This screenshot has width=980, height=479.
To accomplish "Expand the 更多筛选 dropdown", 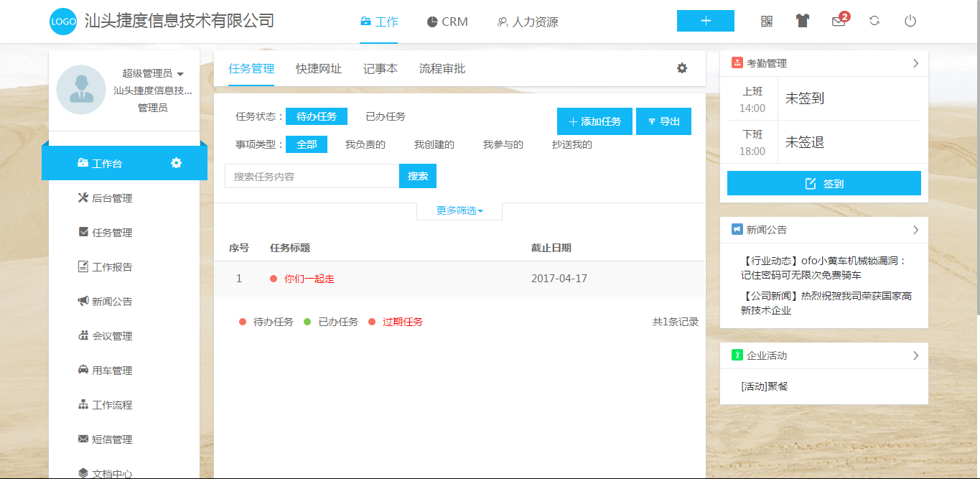I will (x=459, y=210).
